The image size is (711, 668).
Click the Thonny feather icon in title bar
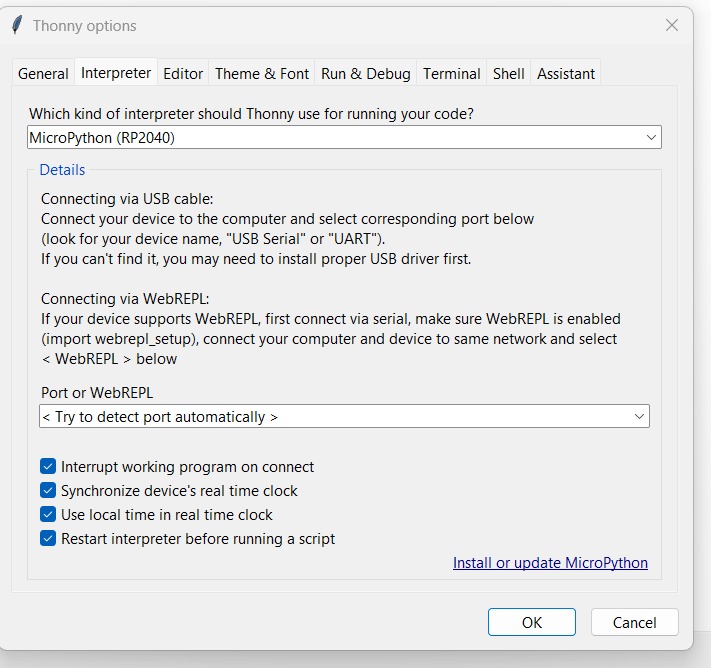[16, 26]
